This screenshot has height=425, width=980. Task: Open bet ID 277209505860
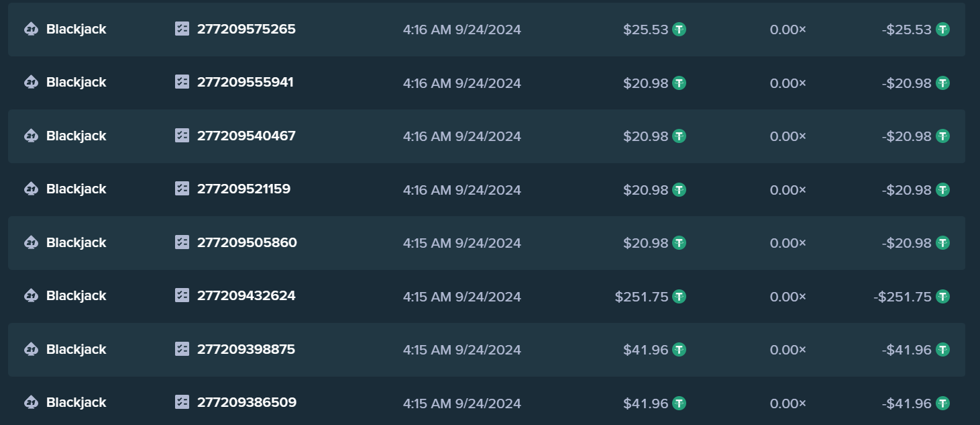coord(247,242)
